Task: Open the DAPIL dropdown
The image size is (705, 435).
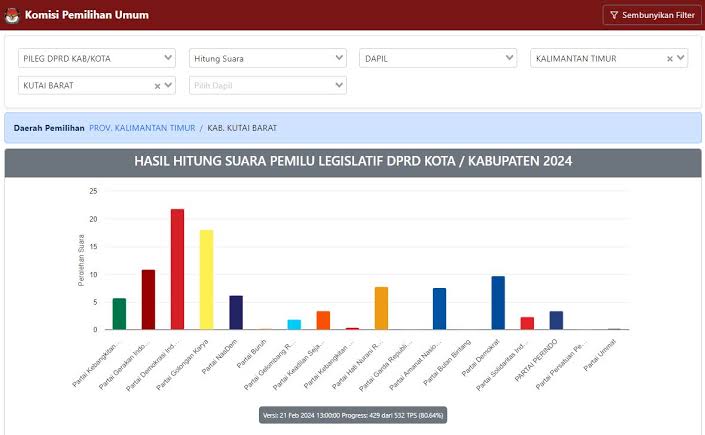Action: coord(438,58)
